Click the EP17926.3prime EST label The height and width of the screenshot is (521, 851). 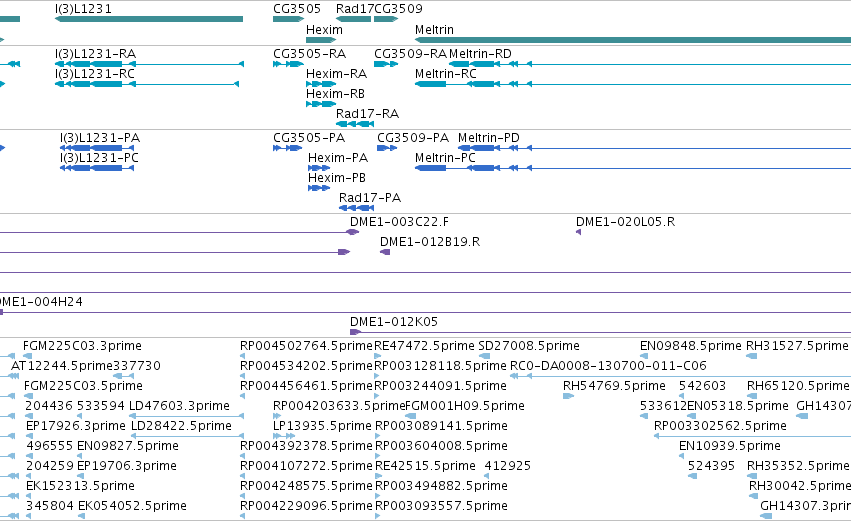point(76,427)
